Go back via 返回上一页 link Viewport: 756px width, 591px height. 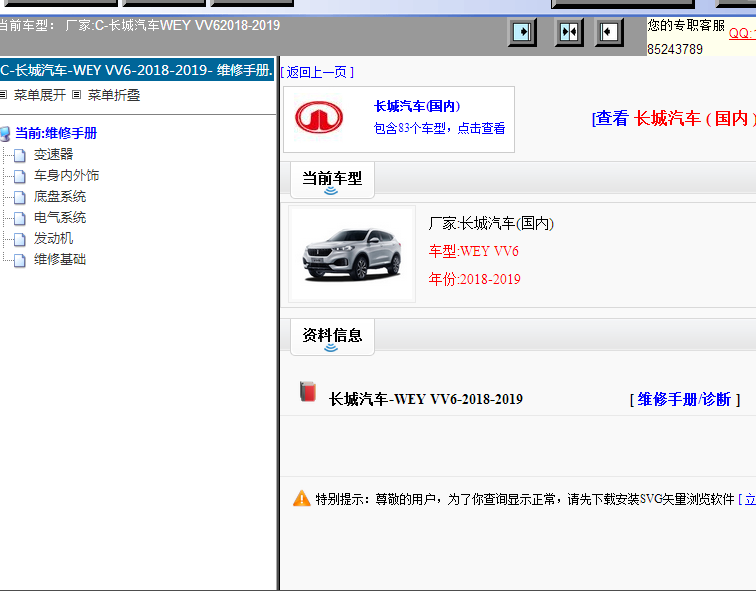pyautogui.click(x=317, y=72)
